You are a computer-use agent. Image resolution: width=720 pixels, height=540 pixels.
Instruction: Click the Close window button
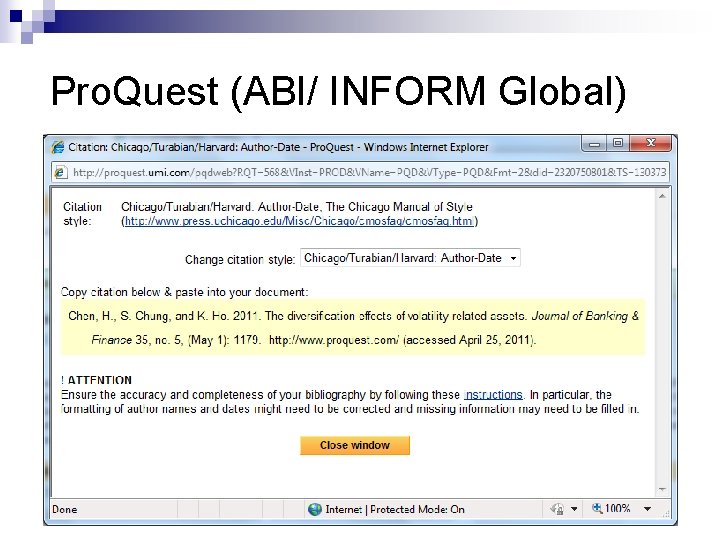tap(355, 445)
